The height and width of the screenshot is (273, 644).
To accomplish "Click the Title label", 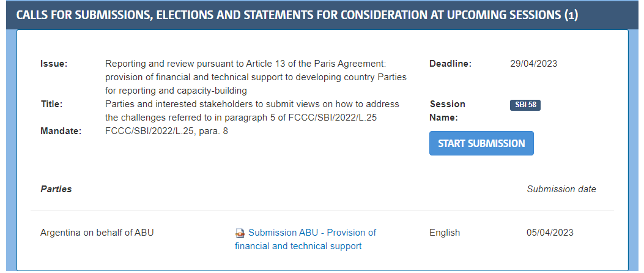I will coord(51,104).
